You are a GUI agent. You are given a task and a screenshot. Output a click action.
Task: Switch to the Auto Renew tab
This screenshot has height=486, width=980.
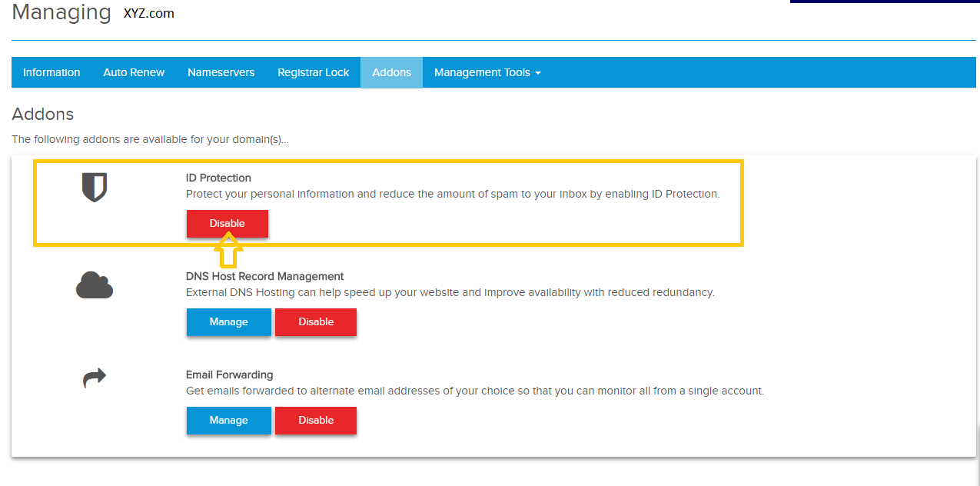(134, 72)
